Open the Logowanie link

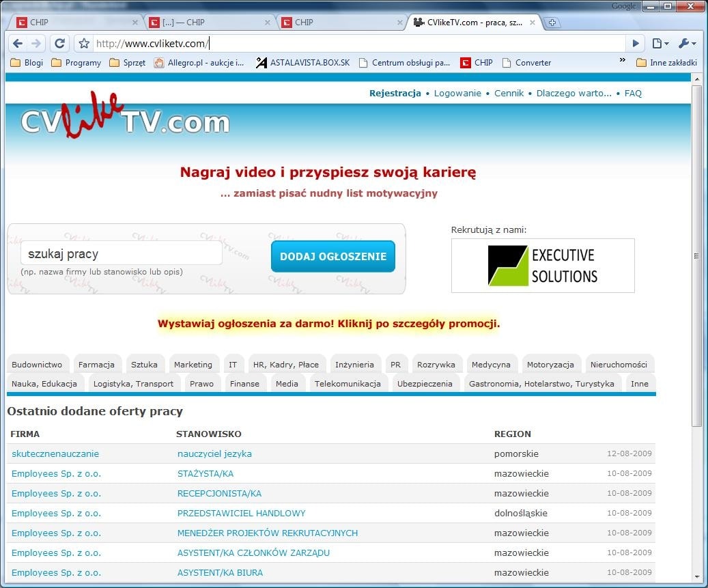coord(457,93)
